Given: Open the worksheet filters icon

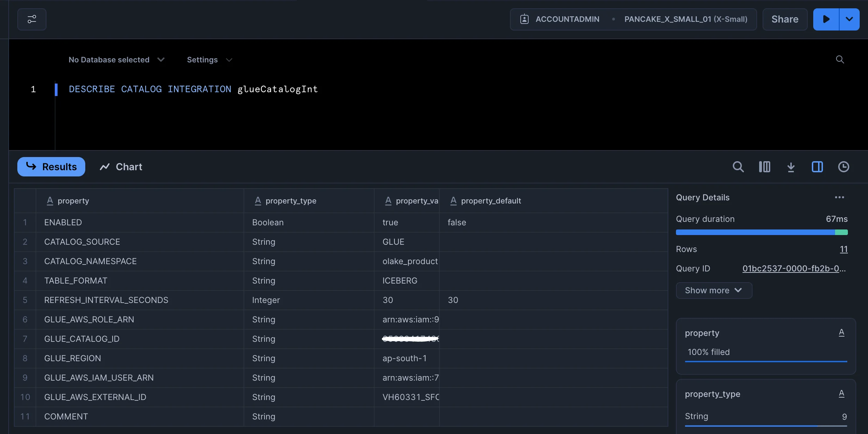Looking at the screenshot, I should pos(32,19).
